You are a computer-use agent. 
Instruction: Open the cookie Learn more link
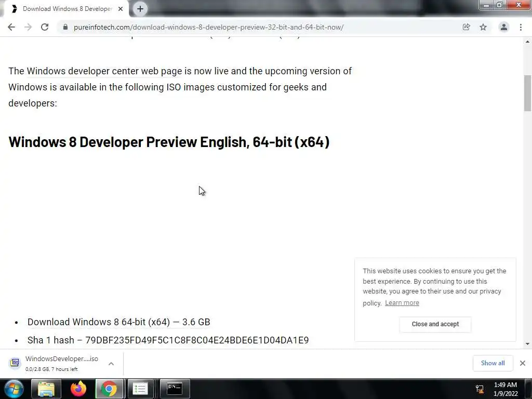click(402, 303)
